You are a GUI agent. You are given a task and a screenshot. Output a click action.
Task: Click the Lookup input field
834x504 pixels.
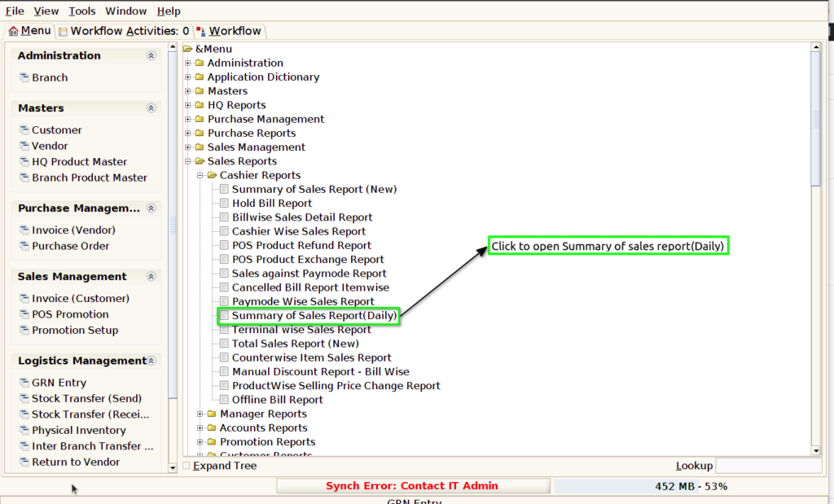[769, 466]
